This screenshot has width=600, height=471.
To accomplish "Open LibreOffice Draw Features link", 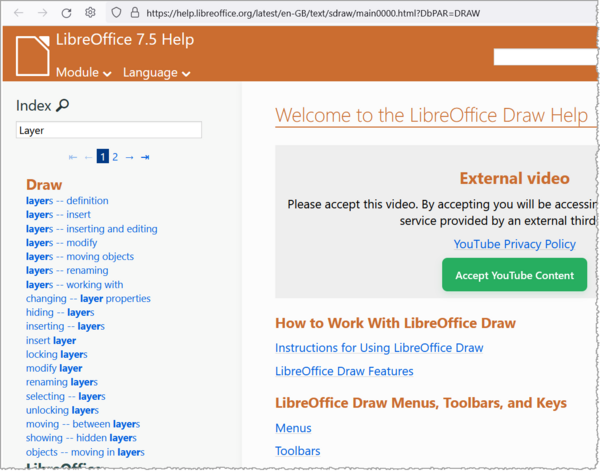I will (x=344, y=371).
